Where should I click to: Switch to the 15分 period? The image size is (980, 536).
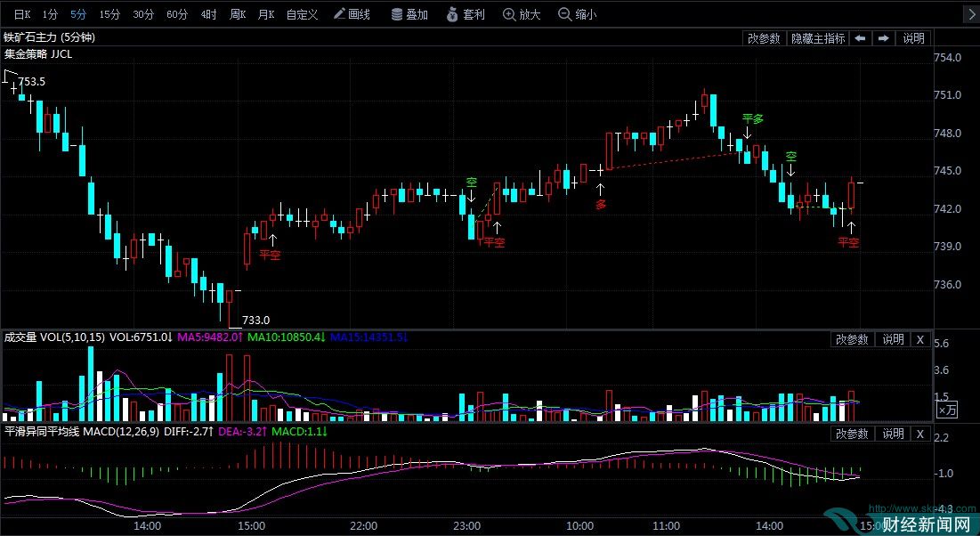point(110,14)
